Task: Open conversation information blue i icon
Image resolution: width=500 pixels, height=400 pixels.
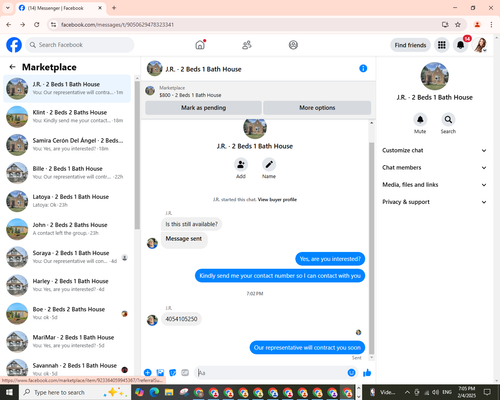Action: tap(363, 69)
